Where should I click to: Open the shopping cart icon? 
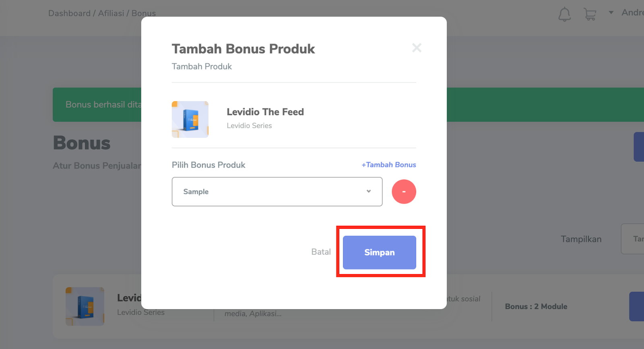click(590, 14)
